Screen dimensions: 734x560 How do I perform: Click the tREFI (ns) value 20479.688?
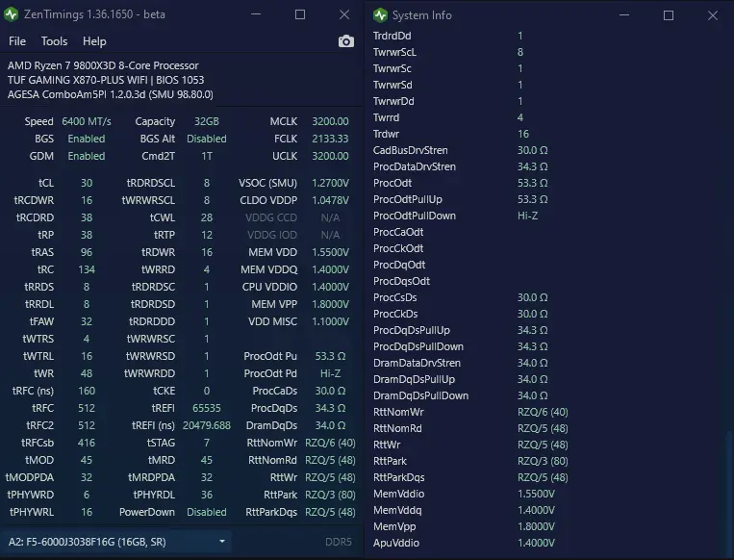click(x=207, y=425)
